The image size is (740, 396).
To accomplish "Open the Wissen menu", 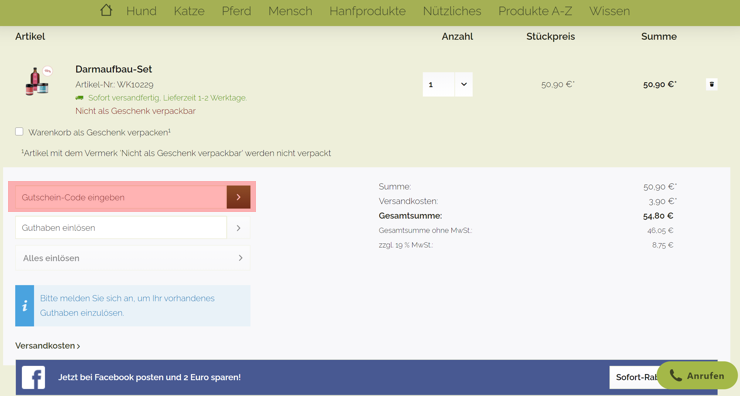I will [x=609, y=11].
